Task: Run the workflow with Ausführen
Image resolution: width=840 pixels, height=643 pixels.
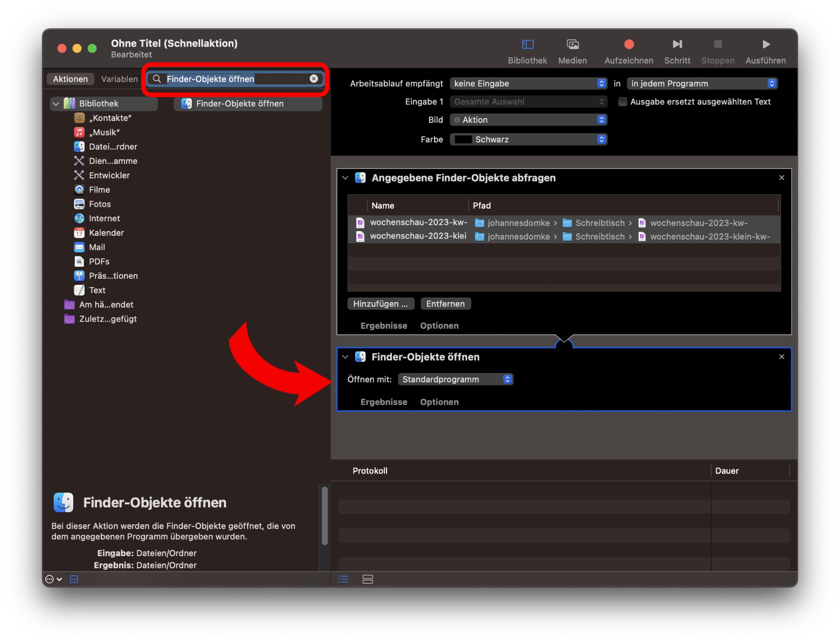Action: coord(766,44)
